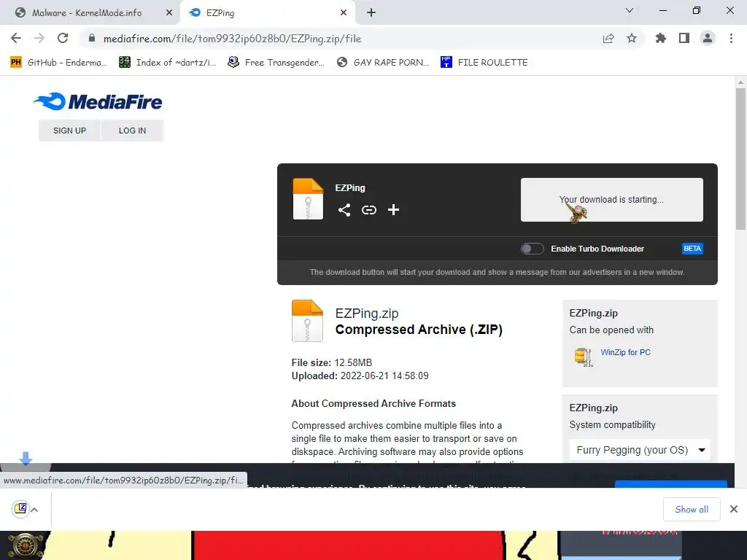The image size is (747, 560).
Task: Click the LOG IN button
Action: pyautogui.click(x=133, y=131)
